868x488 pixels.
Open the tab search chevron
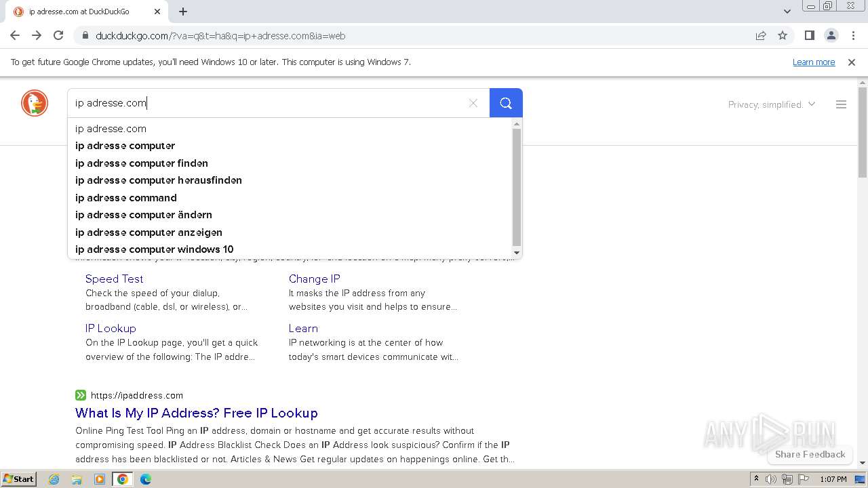point(787,12)
